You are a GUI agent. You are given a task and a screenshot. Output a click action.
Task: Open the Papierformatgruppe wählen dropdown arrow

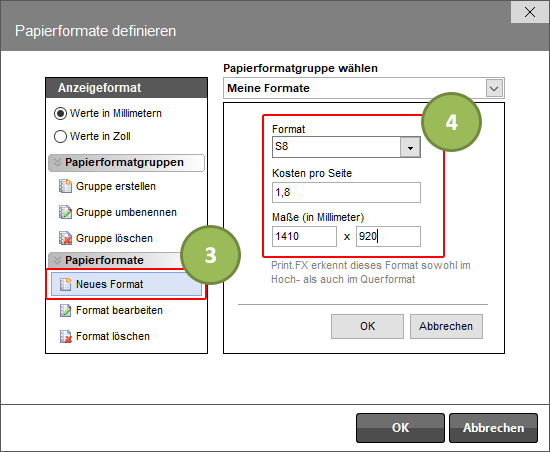[494, 88]
